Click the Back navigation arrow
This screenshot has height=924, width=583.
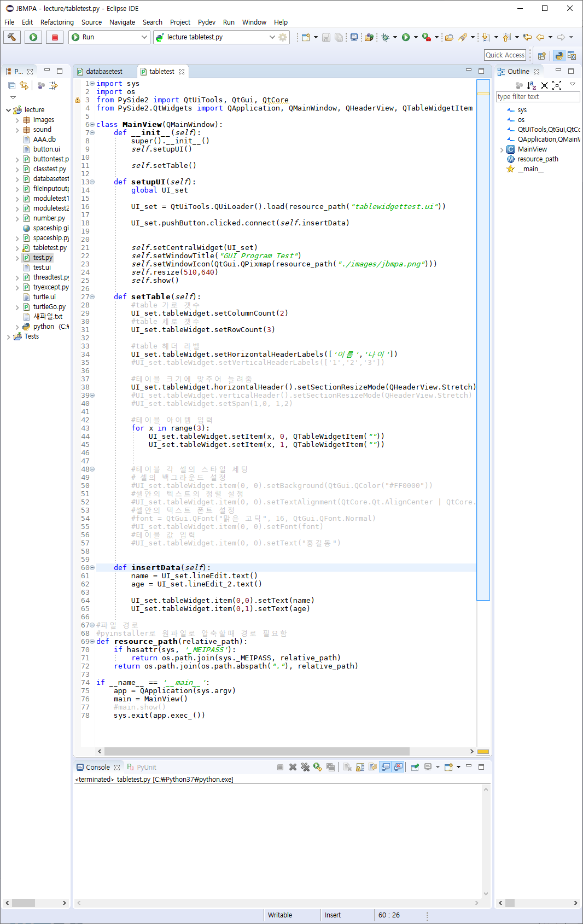click(540, 37)
